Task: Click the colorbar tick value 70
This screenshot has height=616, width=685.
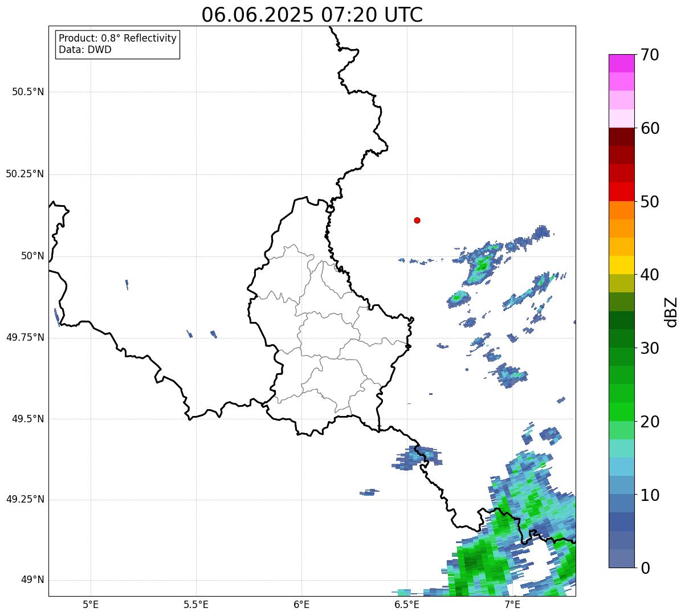Action: point(650,55)
